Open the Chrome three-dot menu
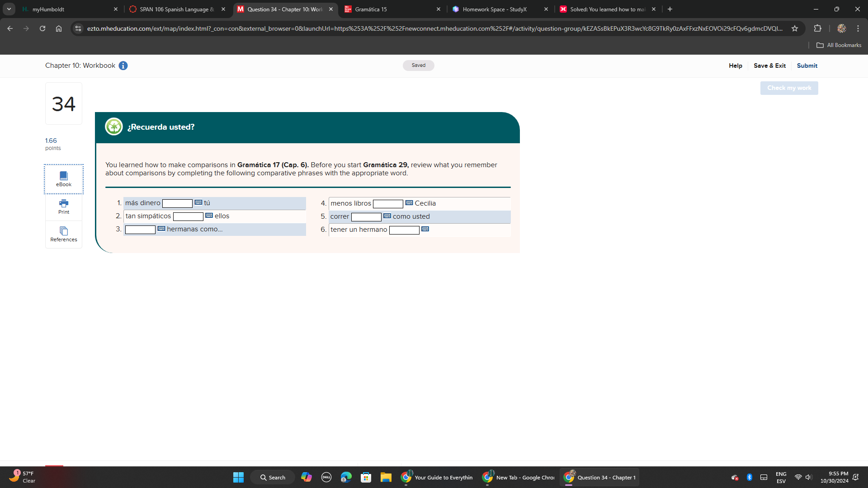 click(x=858, y=28)
